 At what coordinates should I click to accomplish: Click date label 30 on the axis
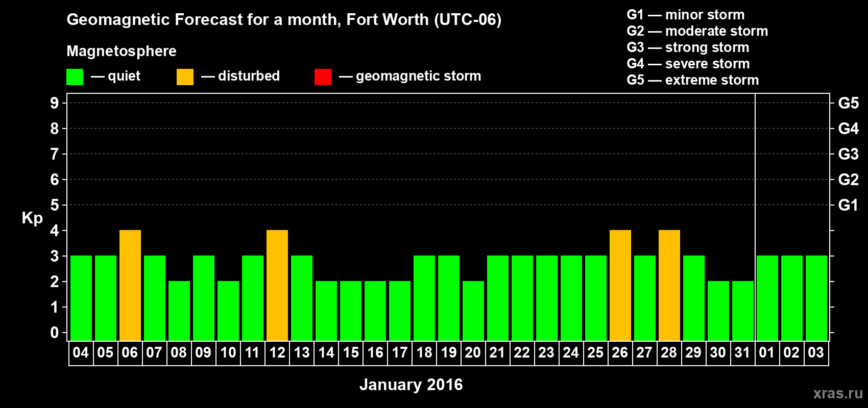coord(718,353)
